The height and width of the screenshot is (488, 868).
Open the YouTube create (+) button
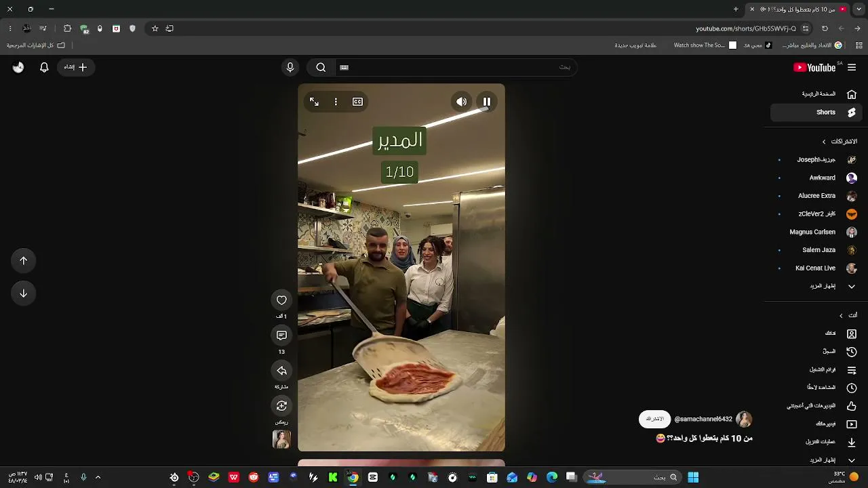click(75, 67)
